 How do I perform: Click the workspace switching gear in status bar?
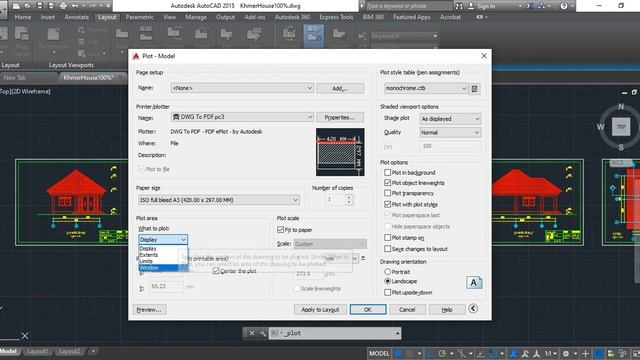point(566,353)
